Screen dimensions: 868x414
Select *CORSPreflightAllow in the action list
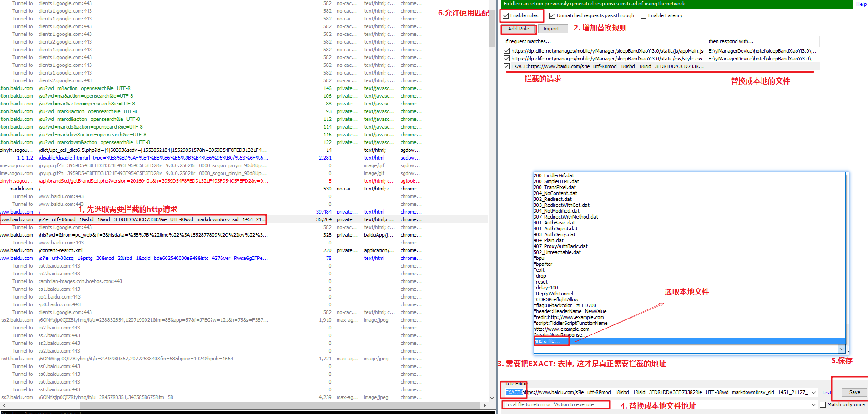(x=689, y=299)
